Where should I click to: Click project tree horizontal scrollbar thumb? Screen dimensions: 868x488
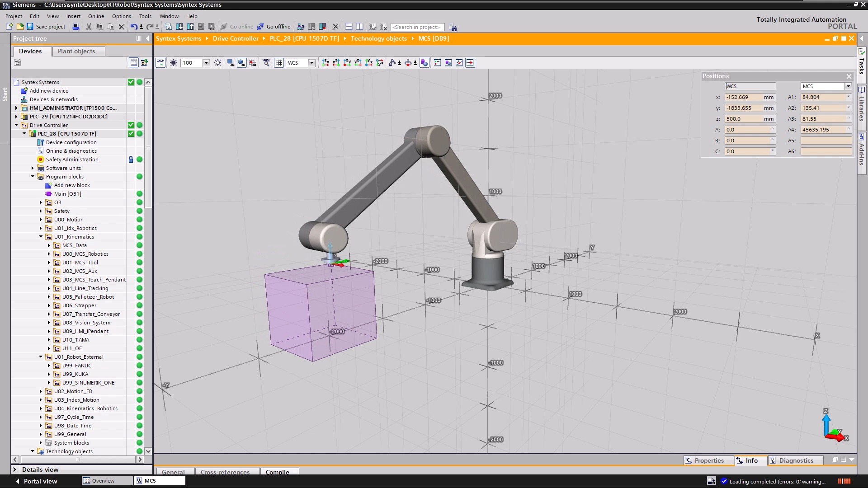[x=78, y=460]
